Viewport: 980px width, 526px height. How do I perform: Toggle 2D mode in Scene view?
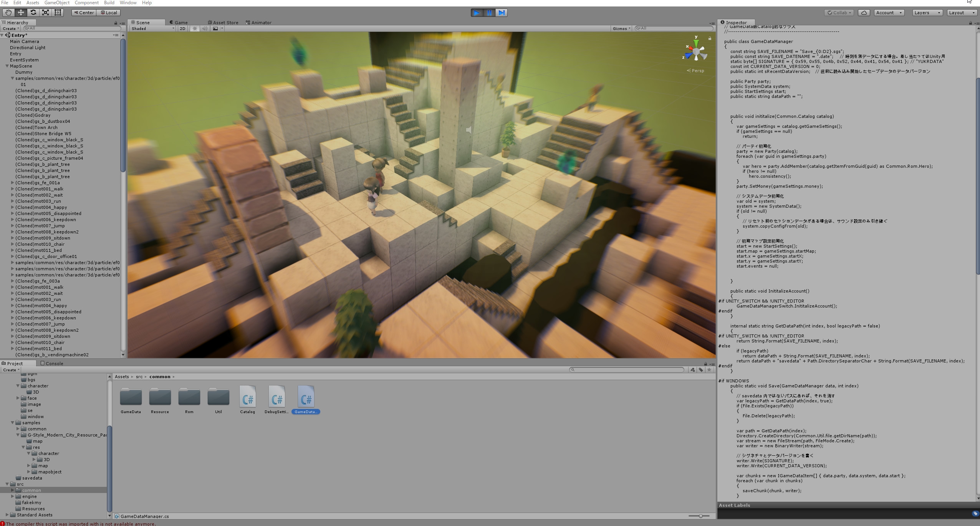click(x=182, y=28)
